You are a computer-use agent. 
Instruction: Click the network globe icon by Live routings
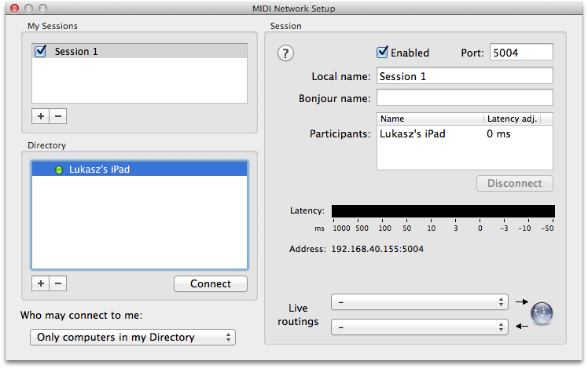point(542,313)
